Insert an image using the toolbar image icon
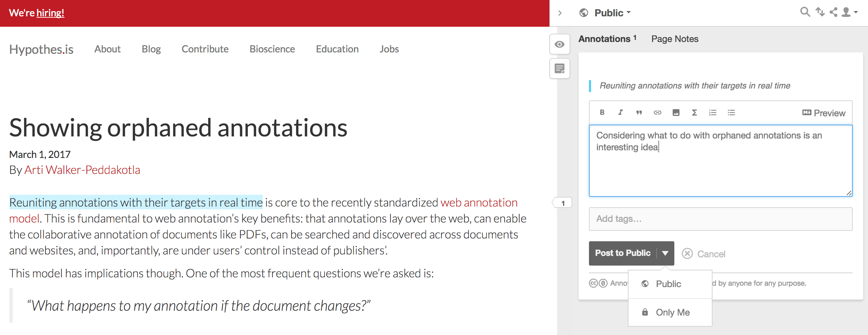Screen dimensions: 868x335 tap(676, 112)
